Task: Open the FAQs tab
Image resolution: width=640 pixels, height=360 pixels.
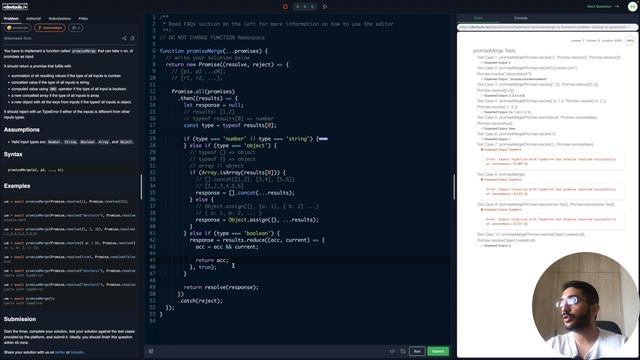Action: [x=83, y=18]
